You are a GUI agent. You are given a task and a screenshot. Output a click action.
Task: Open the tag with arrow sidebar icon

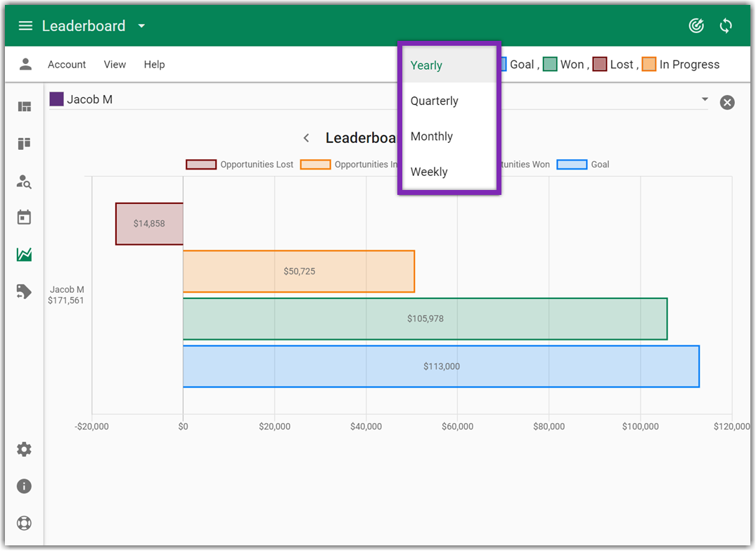point(24,291)
